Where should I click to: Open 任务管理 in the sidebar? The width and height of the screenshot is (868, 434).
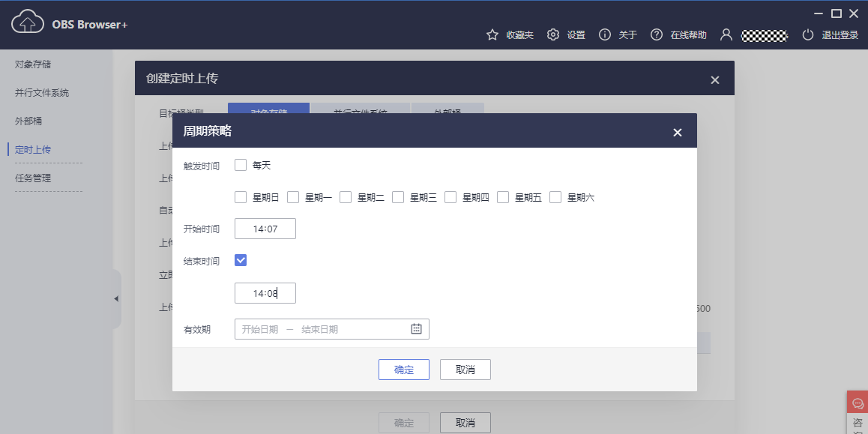coord(33,178)
